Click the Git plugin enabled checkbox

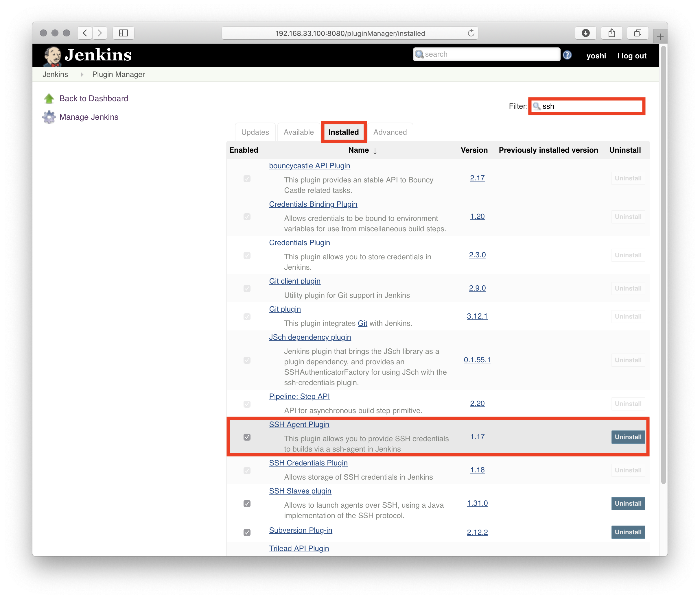pyautogui.click(x=247, y=317)
